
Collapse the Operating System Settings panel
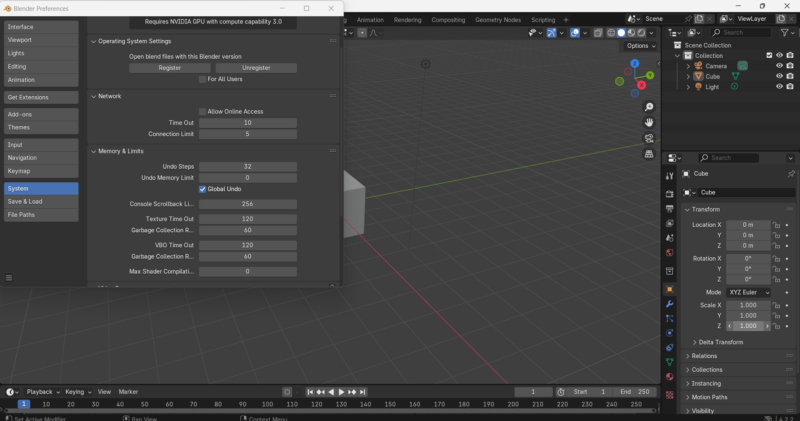click(93, 41)
